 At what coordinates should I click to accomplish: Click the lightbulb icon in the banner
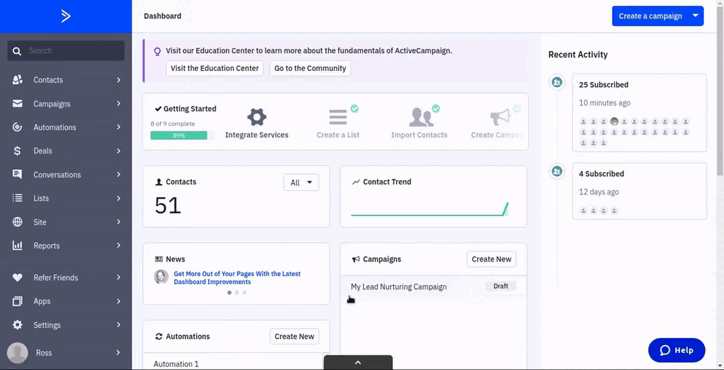click(157, 52)
